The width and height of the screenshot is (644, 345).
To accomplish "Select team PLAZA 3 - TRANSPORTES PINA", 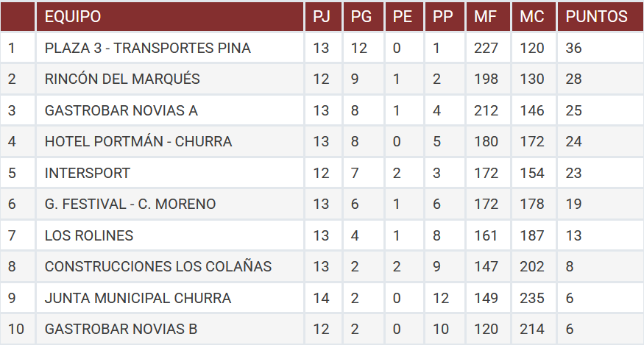I will 147,48.
